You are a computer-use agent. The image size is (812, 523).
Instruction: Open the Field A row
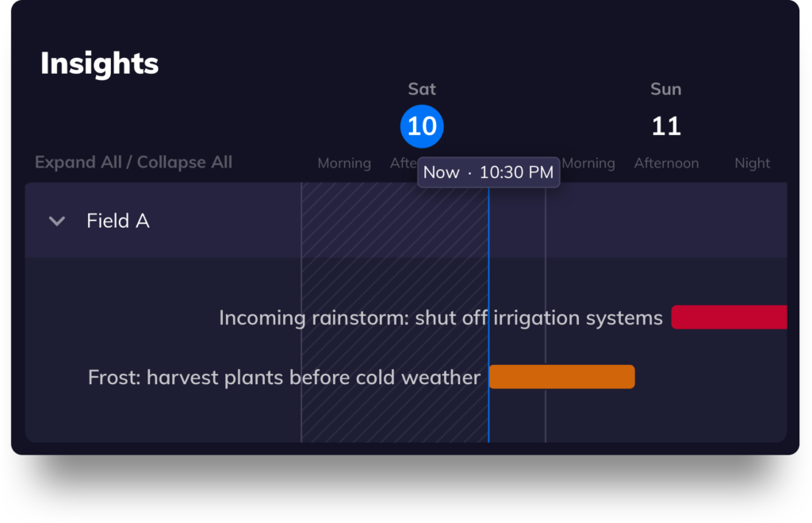coord(118,221)
